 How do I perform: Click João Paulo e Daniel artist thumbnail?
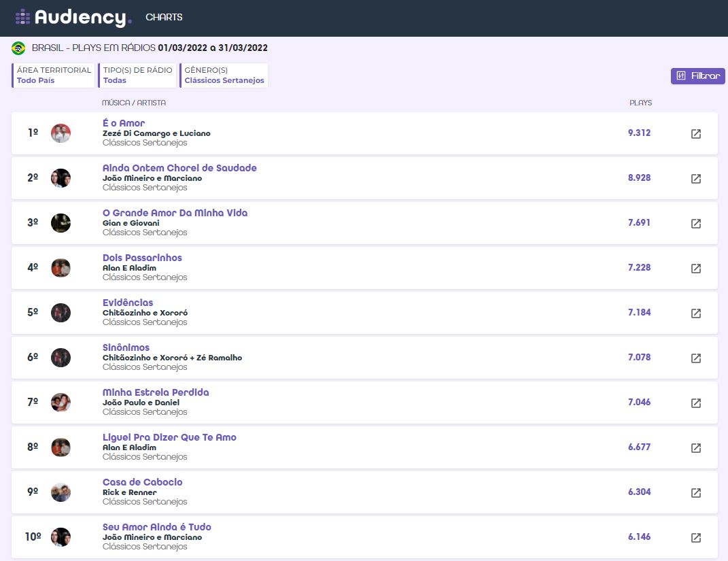tap(60, 403)
